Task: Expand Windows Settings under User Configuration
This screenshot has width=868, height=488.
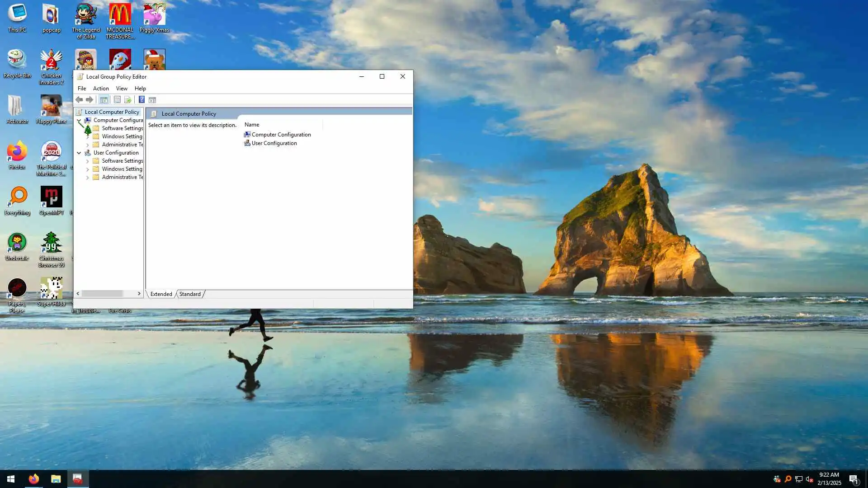Action: coord(88,169)
